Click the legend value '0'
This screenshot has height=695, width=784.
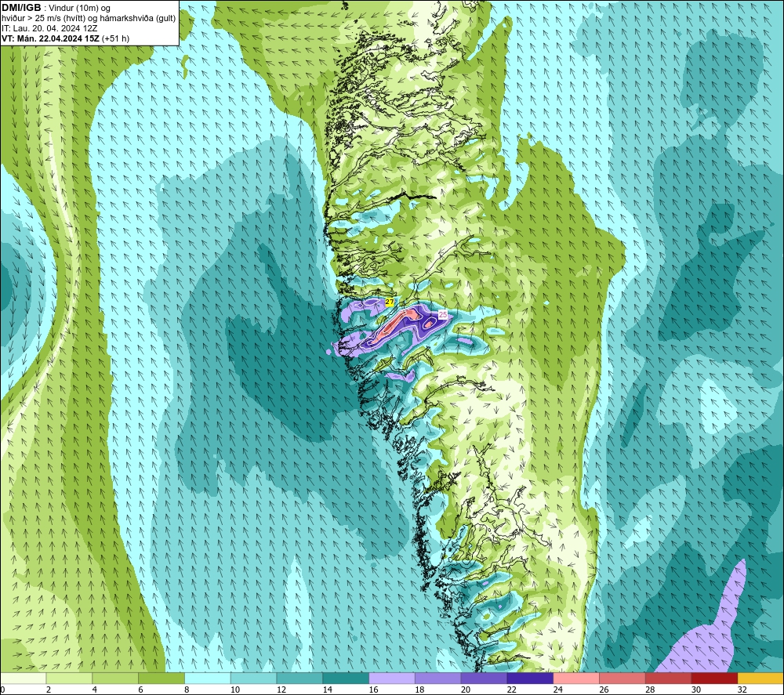[2, 690]
